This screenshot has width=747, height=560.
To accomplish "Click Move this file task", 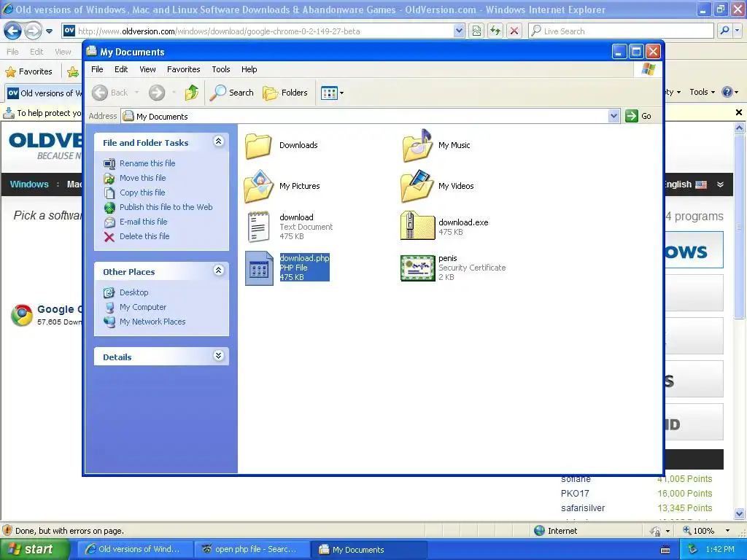I will (x=142, y=178).
